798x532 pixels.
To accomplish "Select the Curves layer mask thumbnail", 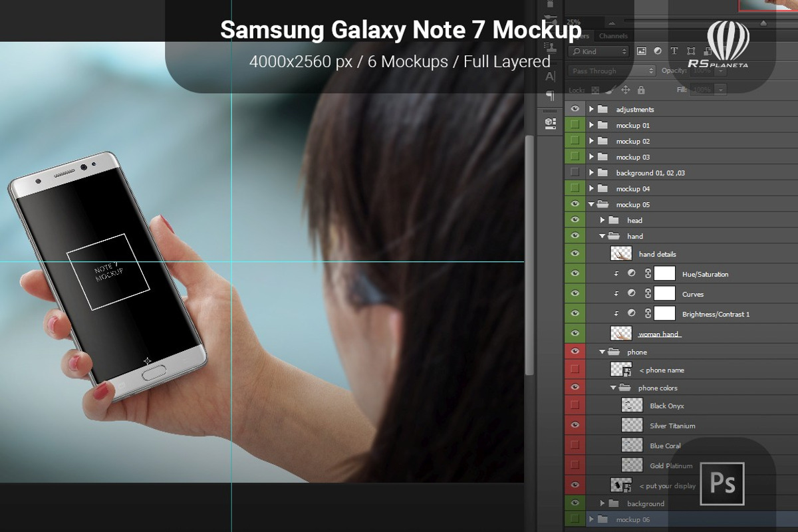I will 664,293.
